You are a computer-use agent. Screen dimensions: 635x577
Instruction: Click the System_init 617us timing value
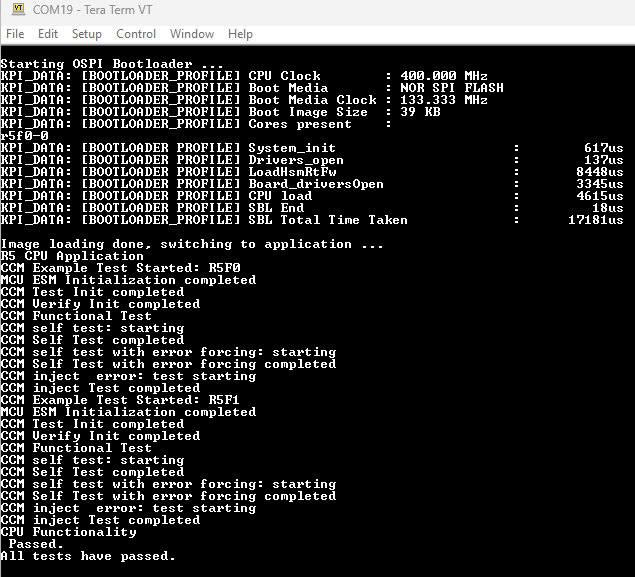603,148
